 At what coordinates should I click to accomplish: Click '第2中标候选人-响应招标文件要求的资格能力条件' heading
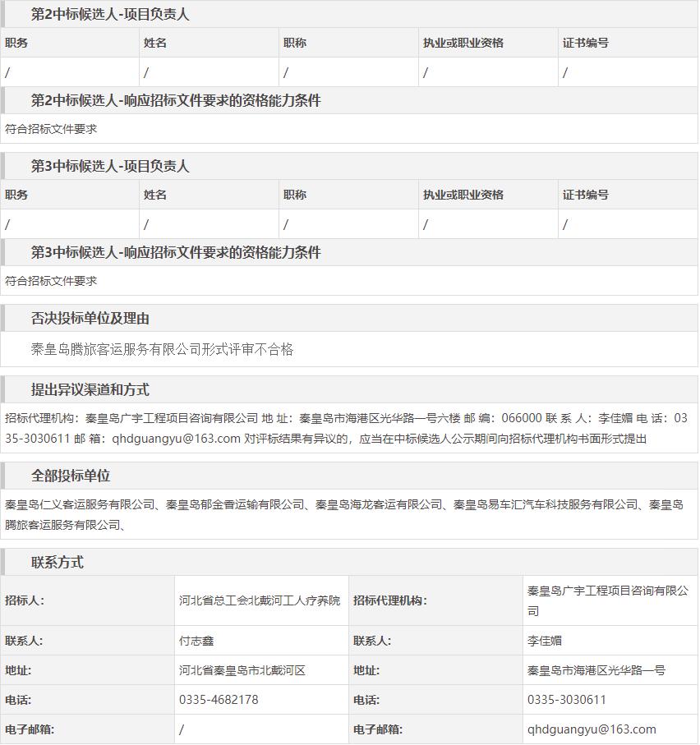click(176, 101)
